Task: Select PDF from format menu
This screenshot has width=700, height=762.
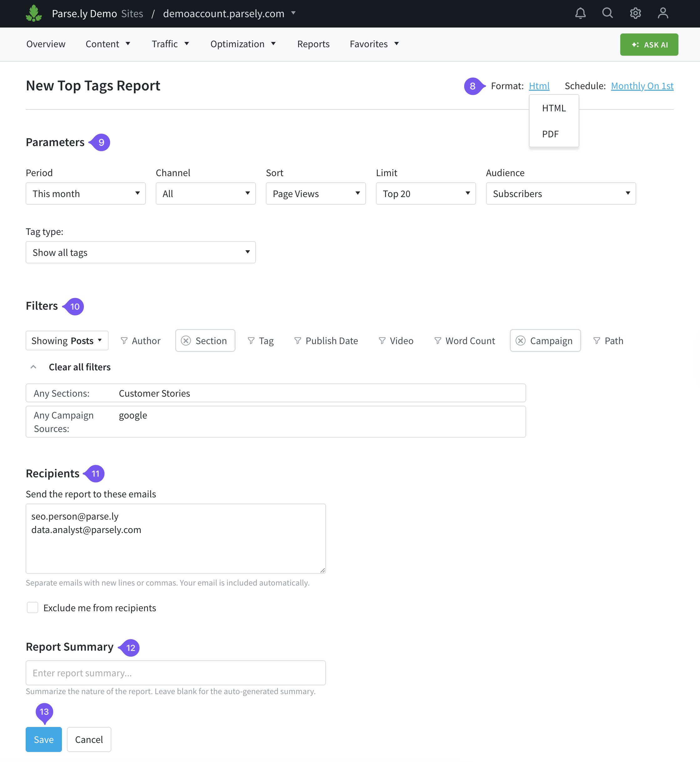Action: pyautogui.click(x=550, y=134)
